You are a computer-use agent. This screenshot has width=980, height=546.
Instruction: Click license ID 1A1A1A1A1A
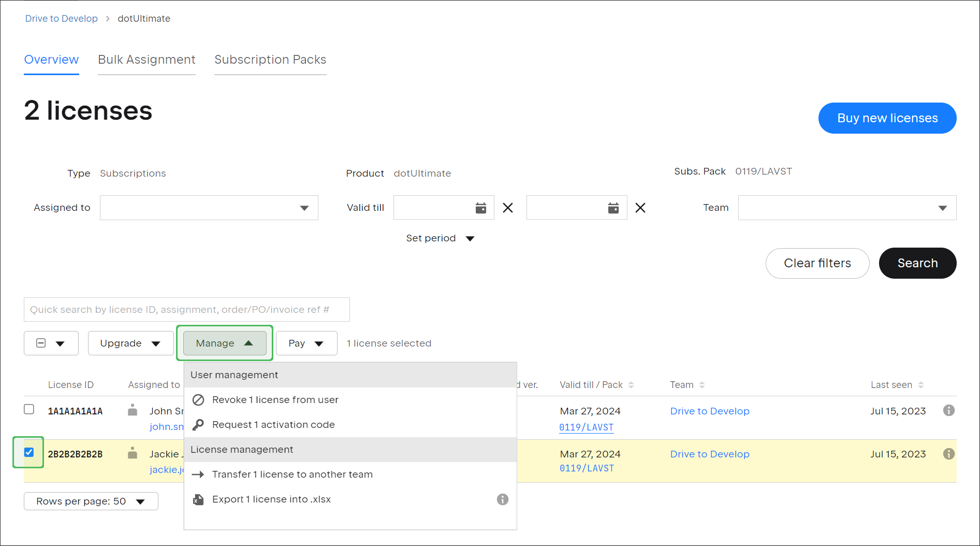pyautogui.click(x=75, y=411)
